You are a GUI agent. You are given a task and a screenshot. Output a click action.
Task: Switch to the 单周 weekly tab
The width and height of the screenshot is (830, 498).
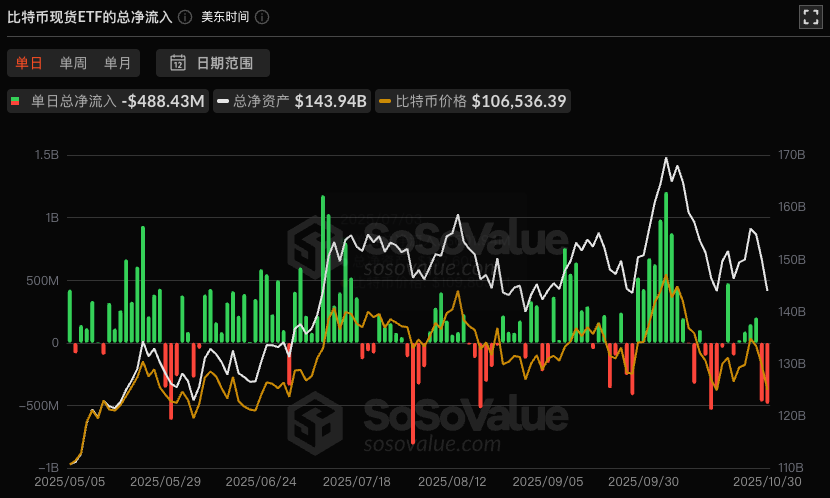tap(73, 63)
